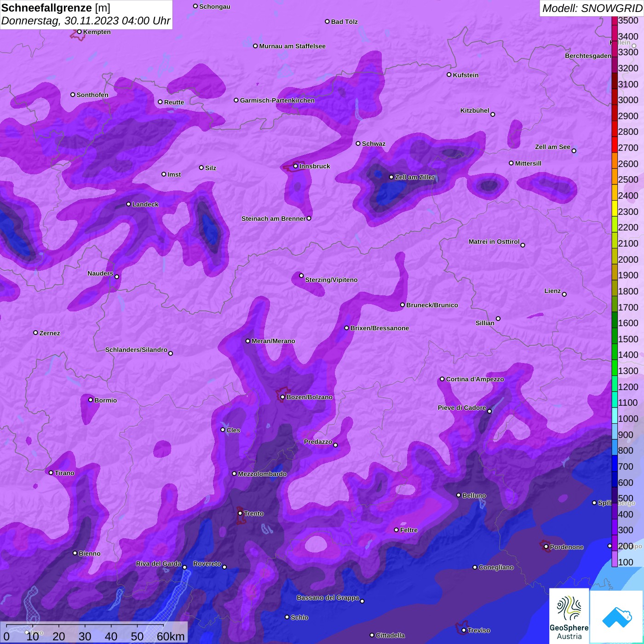Image resolution: width=644 pixels, height=644 pixels.
Task: Select the "Riva del Garda" label
Action: (159, 563)
